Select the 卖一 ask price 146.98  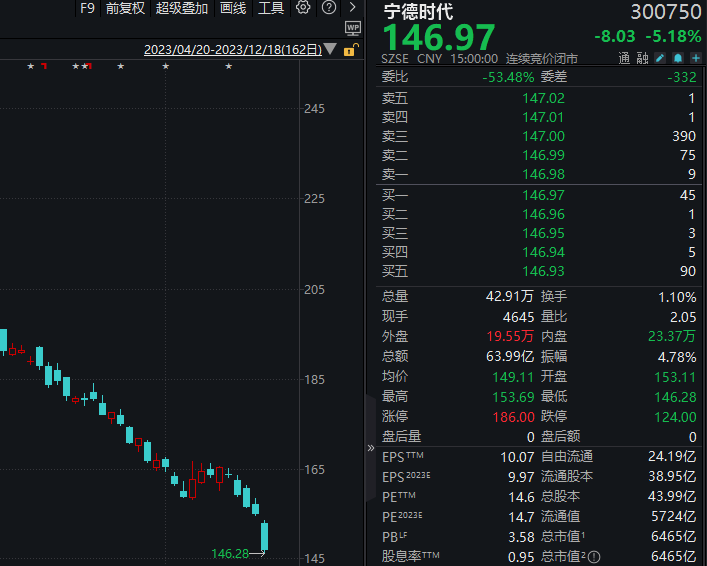coord(543,174)
